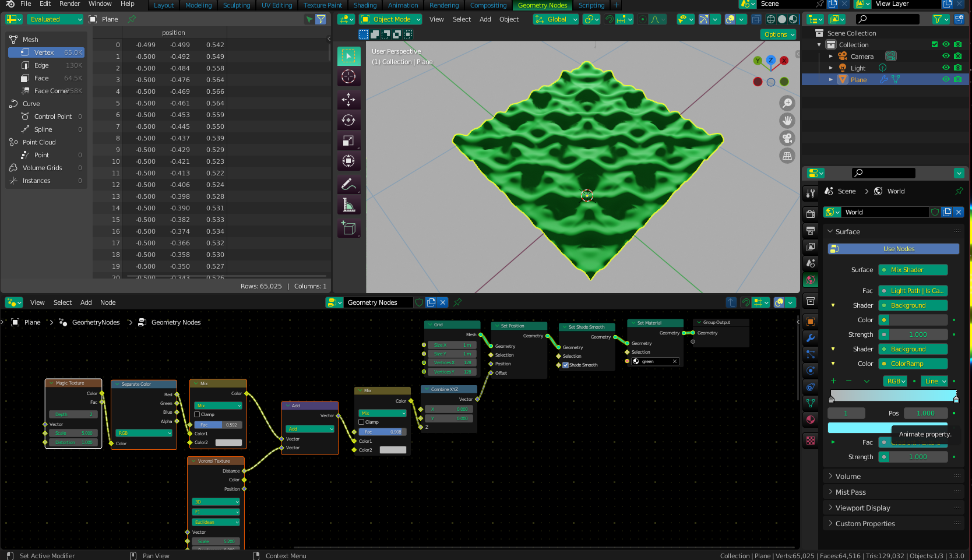This screenshot has width=972, height=560.
Task: Click the Use Nodes button
Action: click(x=893, y=249)
